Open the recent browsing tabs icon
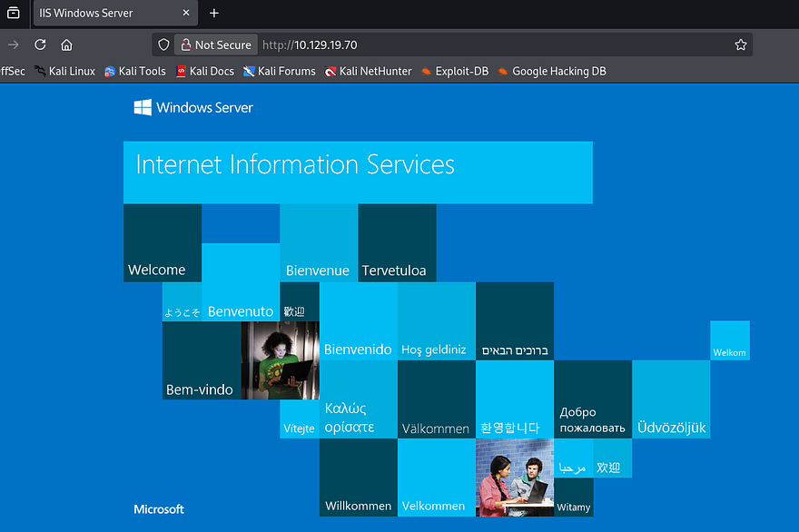 point(13,14)
